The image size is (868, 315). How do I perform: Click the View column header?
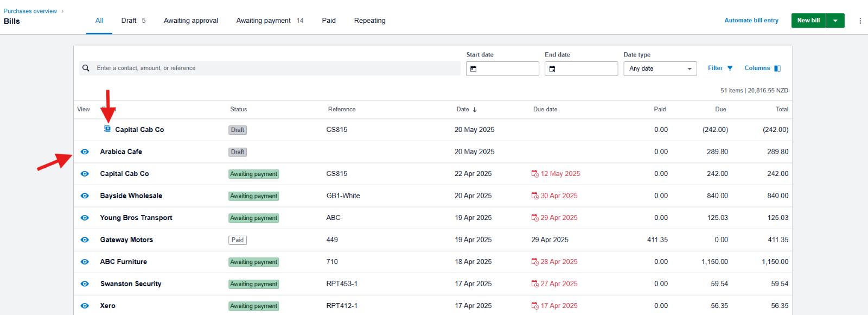(x=84, y=110)
